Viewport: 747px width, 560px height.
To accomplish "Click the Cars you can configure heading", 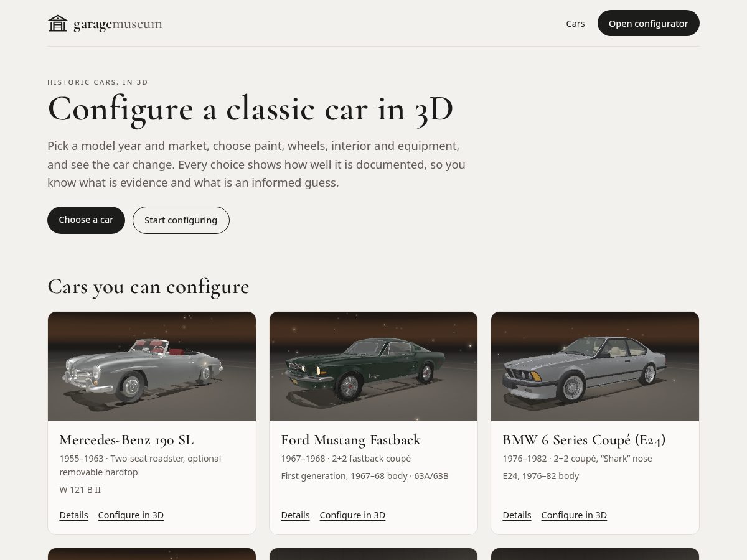I will tap(148, 287).
